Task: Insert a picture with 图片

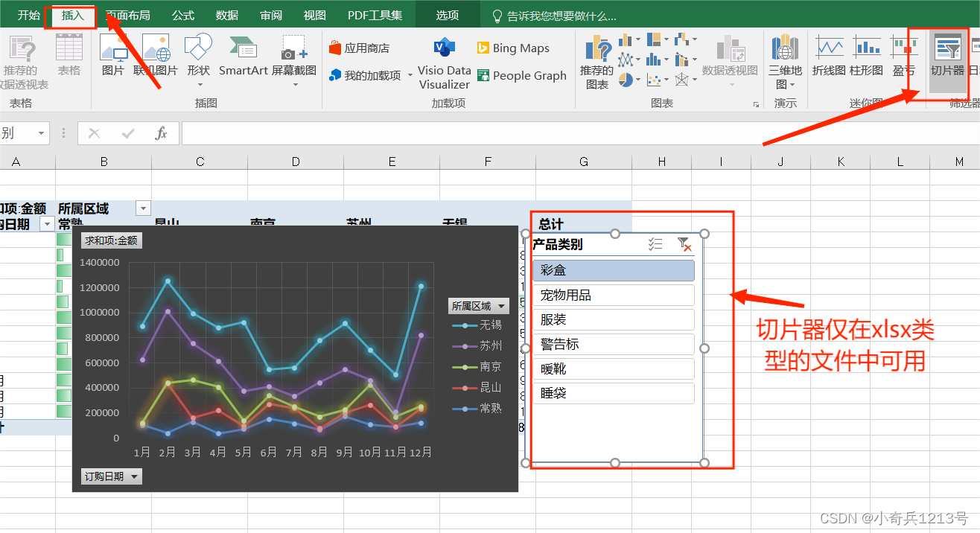Action: [113, 56]
